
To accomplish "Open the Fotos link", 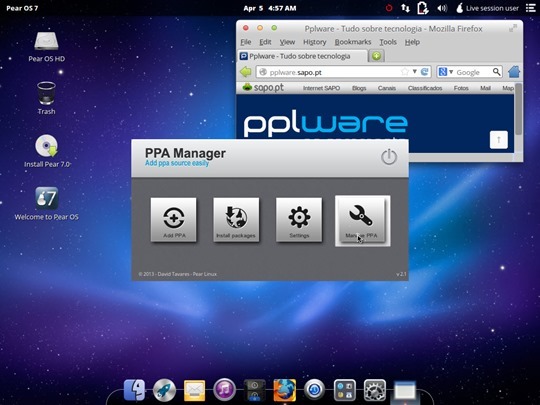I will tap(461, 88).
